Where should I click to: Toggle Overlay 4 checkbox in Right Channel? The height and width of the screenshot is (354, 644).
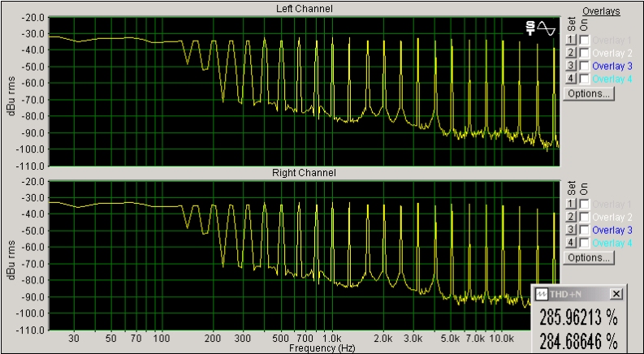[584, 244]
